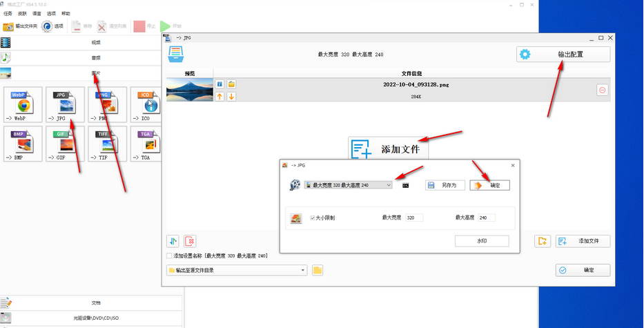Enable the 添加设置名称 checkbox
644x328 pixels.
(169, 255)
